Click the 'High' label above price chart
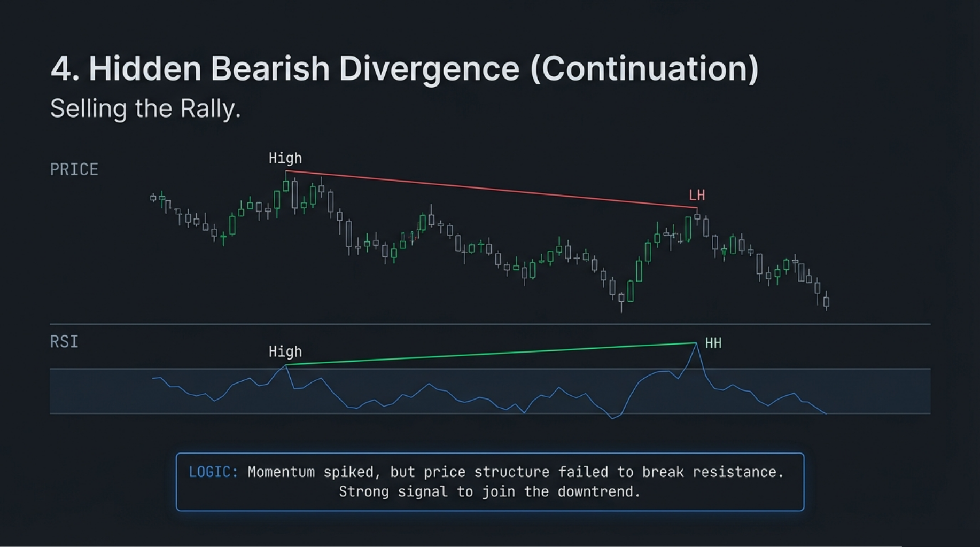980x547 pixels. [285, 158]
